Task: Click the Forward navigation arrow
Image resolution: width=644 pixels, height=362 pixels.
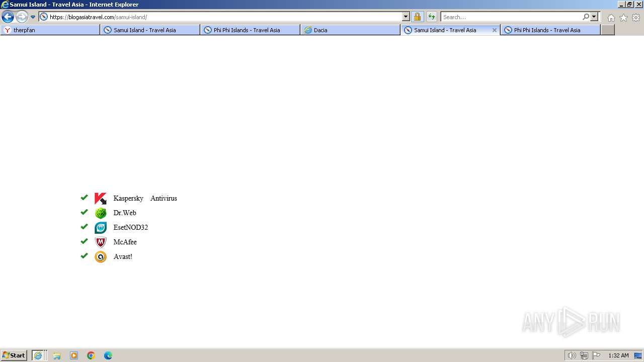Action: 22,17
